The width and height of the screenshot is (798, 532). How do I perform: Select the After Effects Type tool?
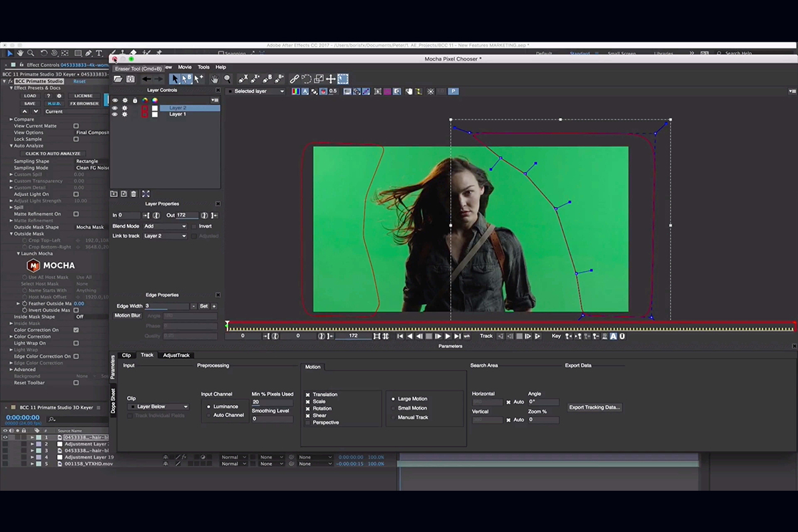point(99,53)
